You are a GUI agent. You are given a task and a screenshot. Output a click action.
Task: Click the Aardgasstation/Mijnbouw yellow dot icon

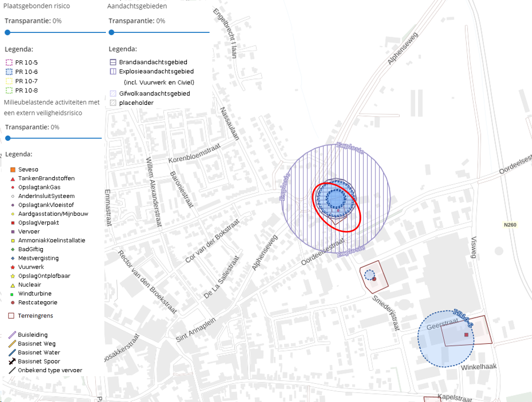pyautogui.click(x=13, y=214)
